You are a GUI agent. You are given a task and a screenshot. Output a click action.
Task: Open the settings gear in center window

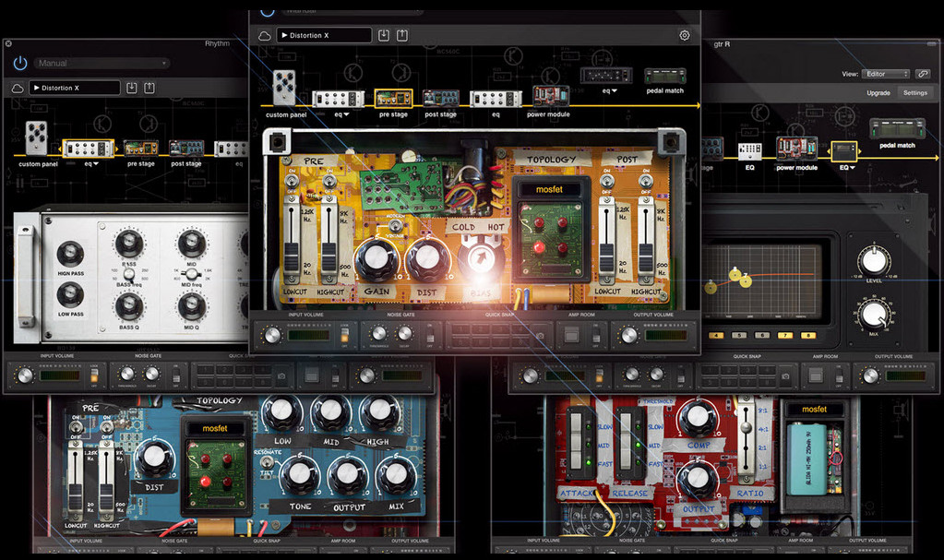(x=685, y=36)
